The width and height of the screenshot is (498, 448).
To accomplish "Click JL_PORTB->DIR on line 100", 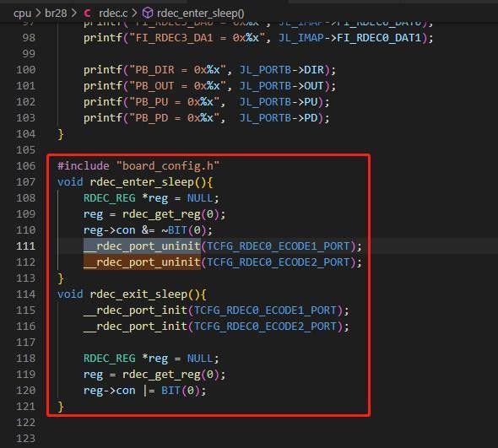I will (x=281, y=70).
